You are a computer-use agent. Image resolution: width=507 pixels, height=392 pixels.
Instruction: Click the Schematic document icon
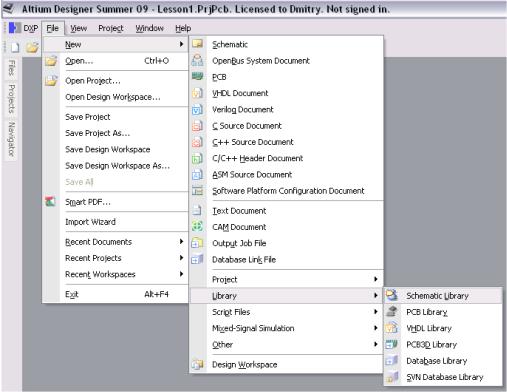pos(197,44)
